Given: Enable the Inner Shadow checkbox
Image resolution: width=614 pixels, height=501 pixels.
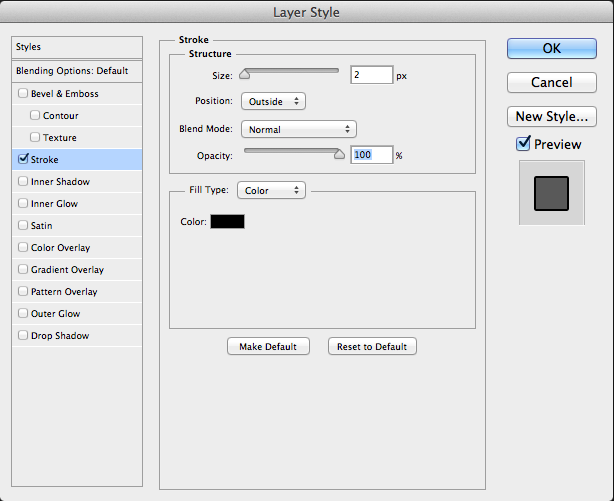Looking at the screenshot, I should point(23,181).
